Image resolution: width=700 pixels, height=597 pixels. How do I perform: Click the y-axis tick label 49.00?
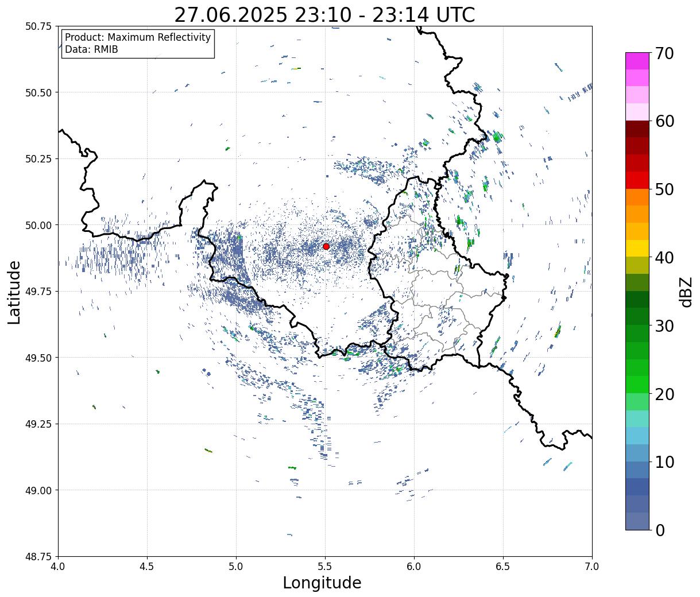point(38,490)
